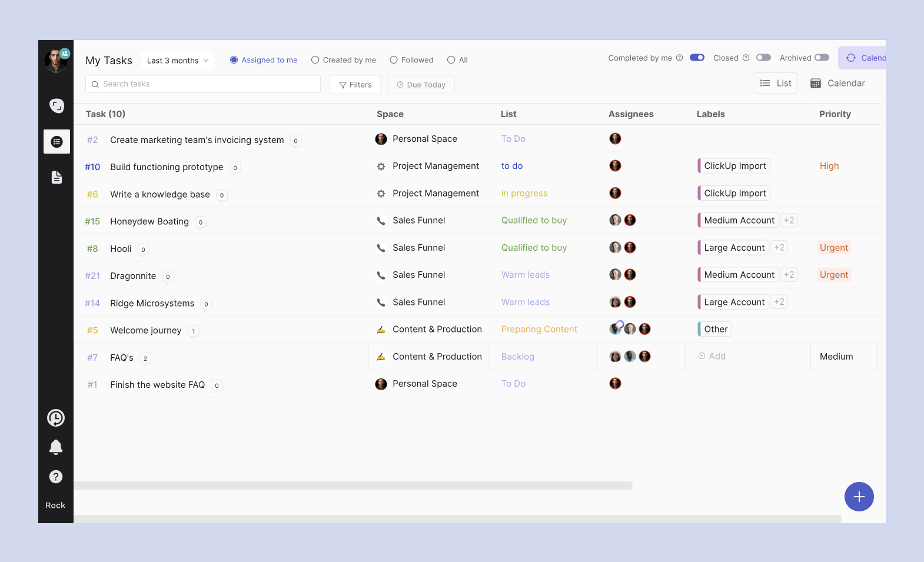This screenshot has height=562, width=924.
Task: Expand the Last 3 months dropdown
Action: click(177, 61)
